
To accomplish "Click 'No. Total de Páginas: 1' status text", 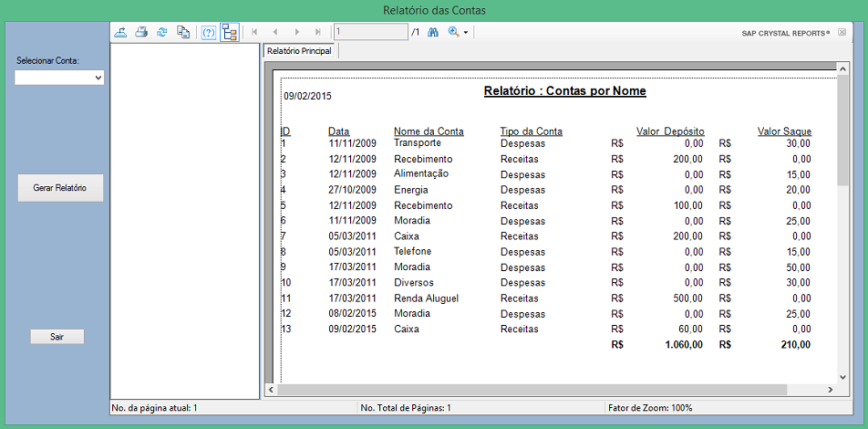I will click(x=406, y=408).
